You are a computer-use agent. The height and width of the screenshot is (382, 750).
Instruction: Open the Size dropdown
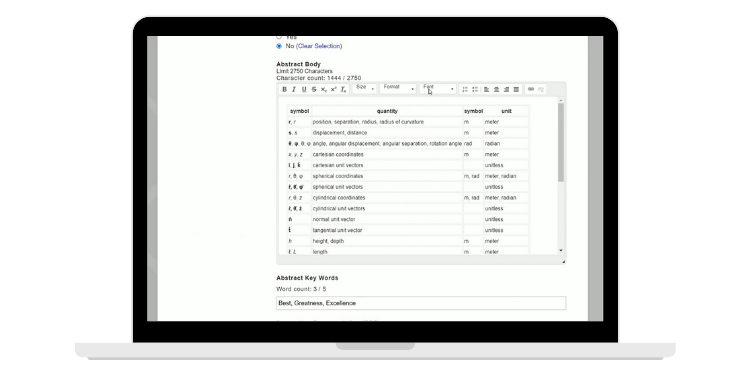click(364, 89)
